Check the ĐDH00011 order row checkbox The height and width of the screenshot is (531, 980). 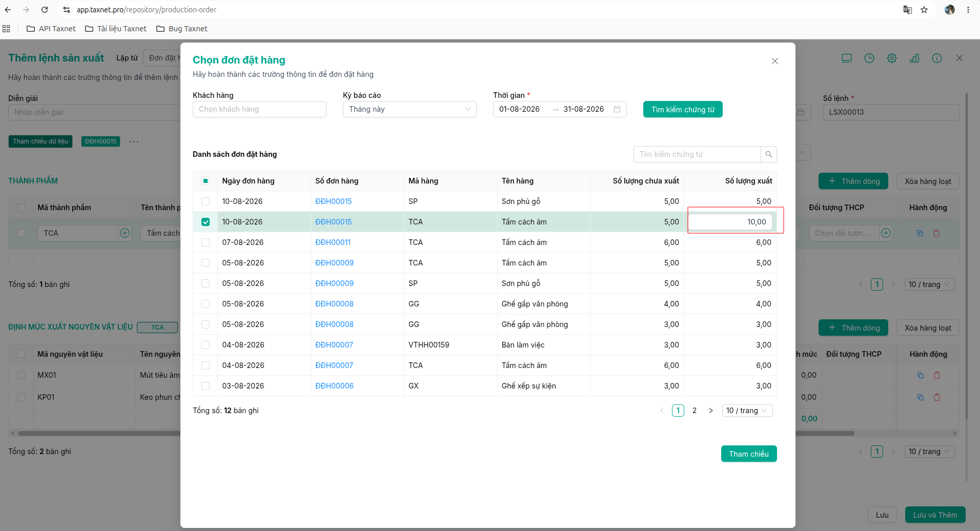(x=206, y=242)
